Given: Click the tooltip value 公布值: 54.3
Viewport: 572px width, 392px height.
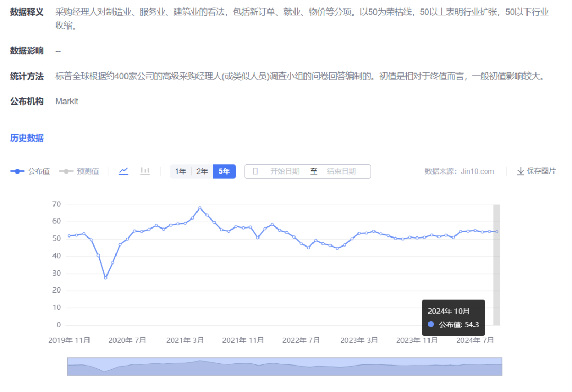Looking at the screenshot, I should click(x=453, y=325).
